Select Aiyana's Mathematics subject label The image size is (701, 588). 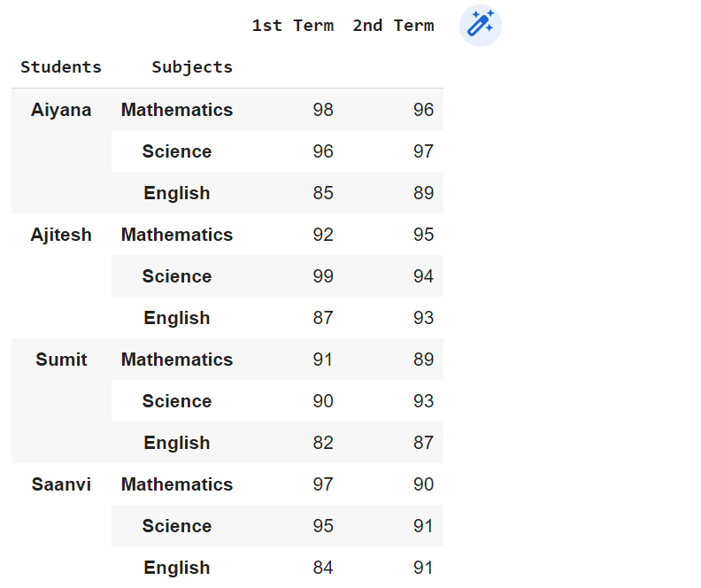pyautogui.click(x=177, y=110)
